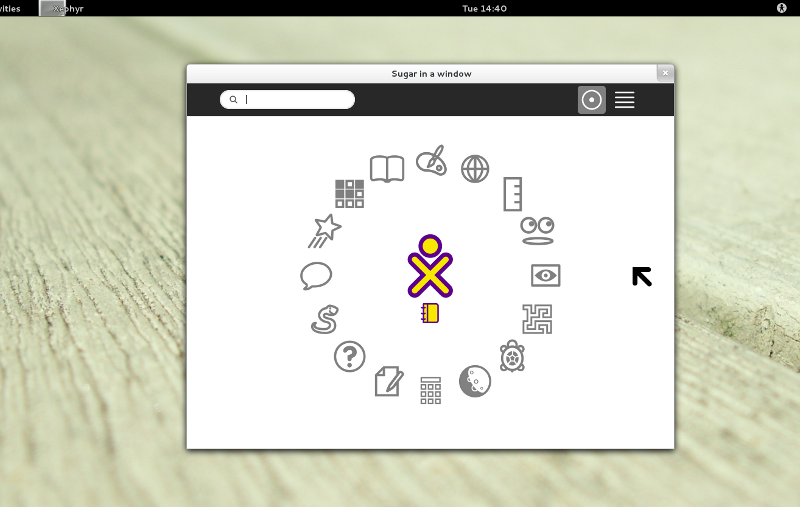
Task: Launch the Turtle Art activity
Action: (x=512, y=356)
